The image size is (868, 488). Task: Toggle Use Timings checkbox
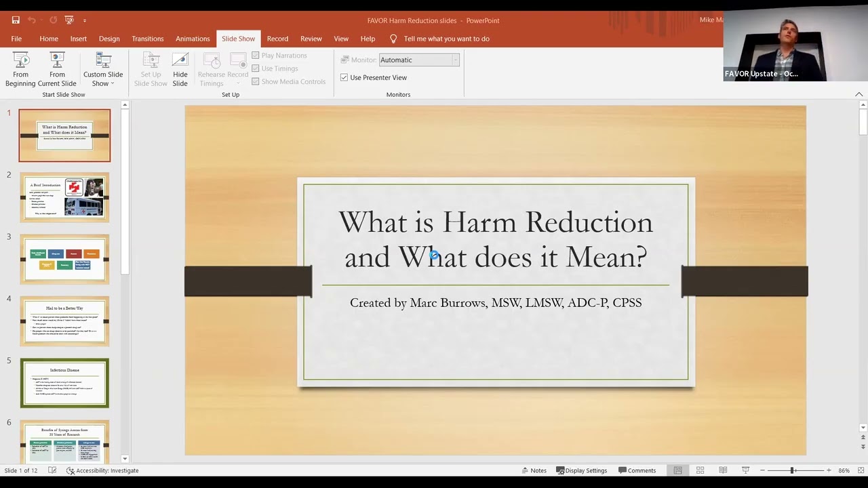point(275,68)
